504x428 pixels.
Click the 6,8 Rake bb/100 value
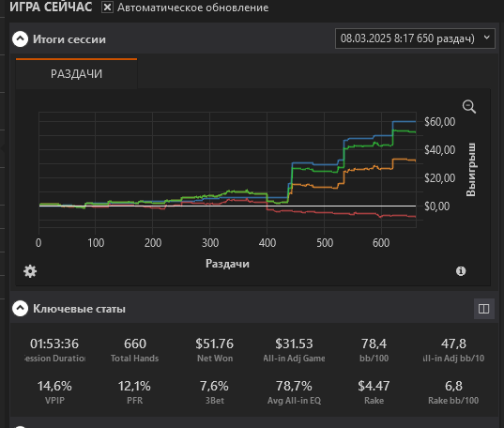click(x=453, y=386)
